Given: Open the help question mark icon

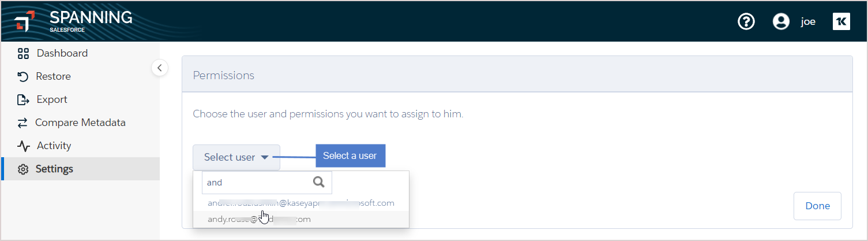Looking at the screenshot, I should [x=746, y=21].
